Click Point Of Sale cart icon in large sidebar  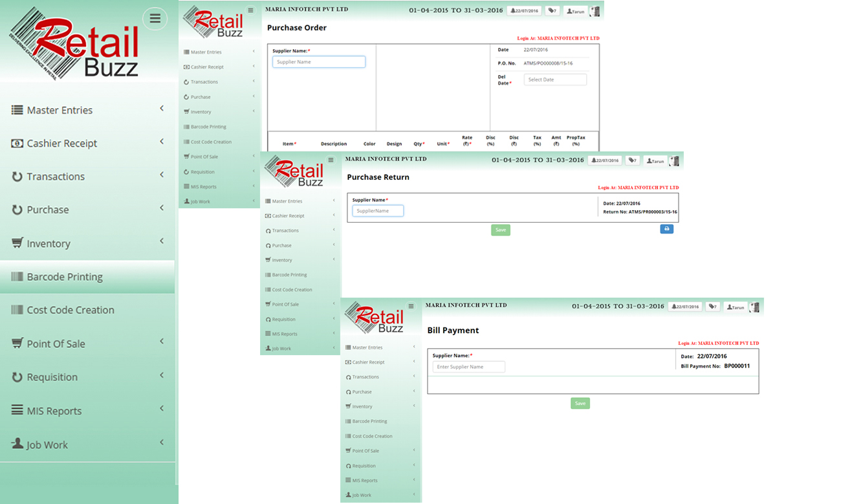click(x=17, y=343)
